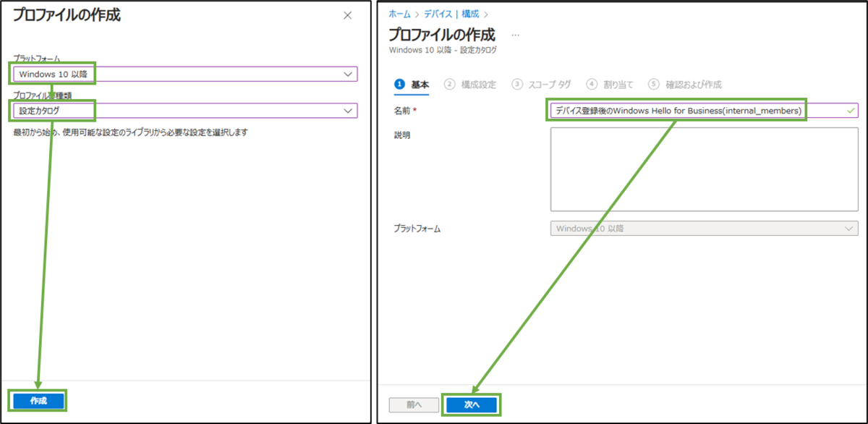Image resolution: width=868 pixels, height=424 pixels.
Task: Click the Windows 10 以降 - 設定カタログ subtitle
Action: (x=443, y=50)
